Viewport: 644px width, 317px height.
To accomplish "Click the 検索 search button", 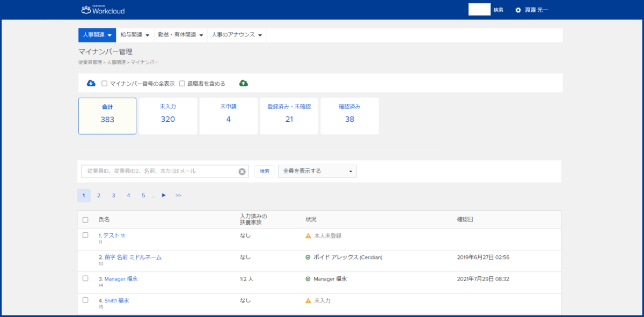I will pos(264,171).
